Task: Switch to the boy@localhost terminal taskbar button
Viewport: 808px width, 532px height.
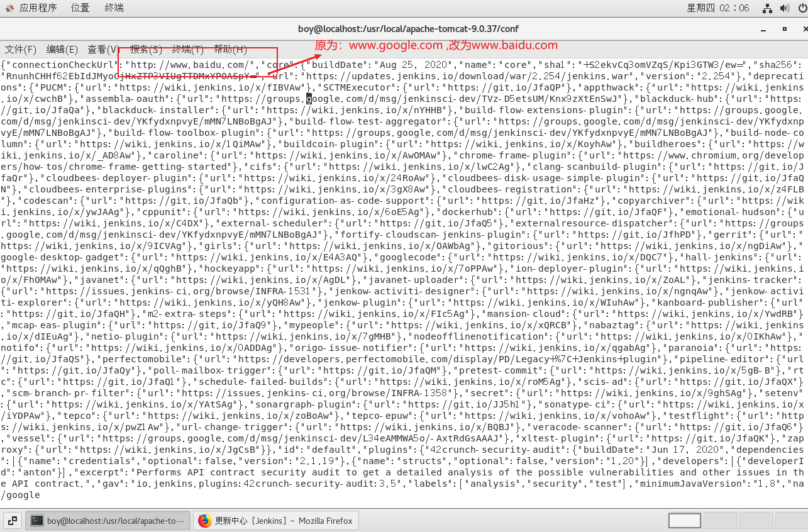Action: [x=109, y=521]
